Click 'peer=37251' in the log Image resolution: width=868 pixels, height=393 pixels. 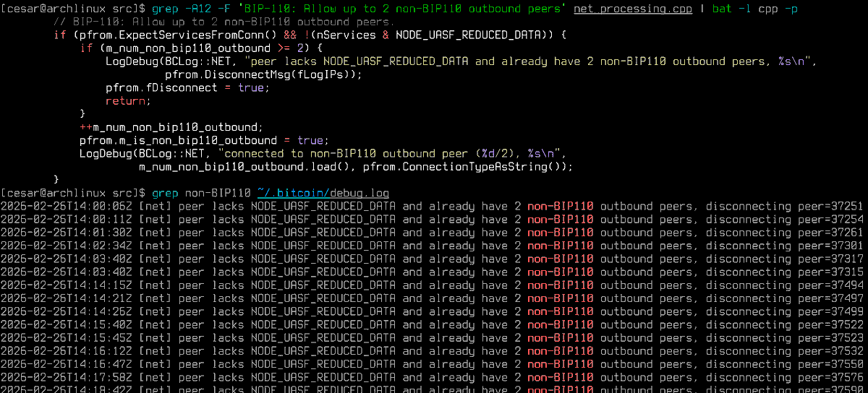830,206
